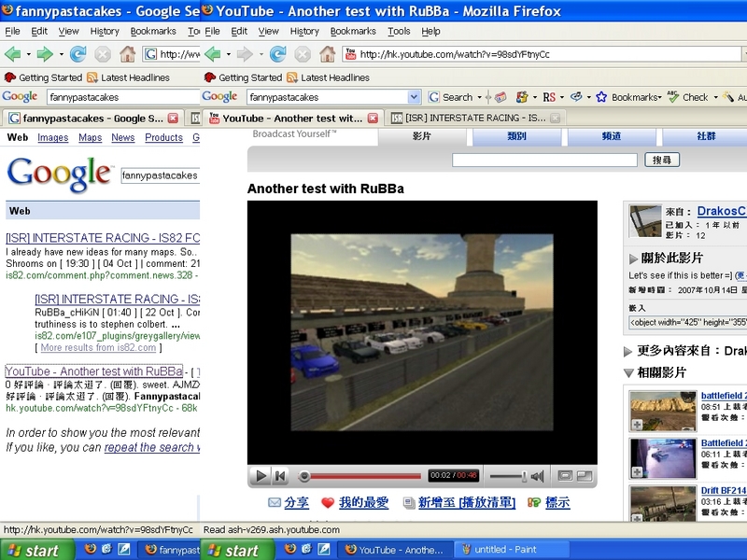Click the video volume slider

click(x=509, y=476)
